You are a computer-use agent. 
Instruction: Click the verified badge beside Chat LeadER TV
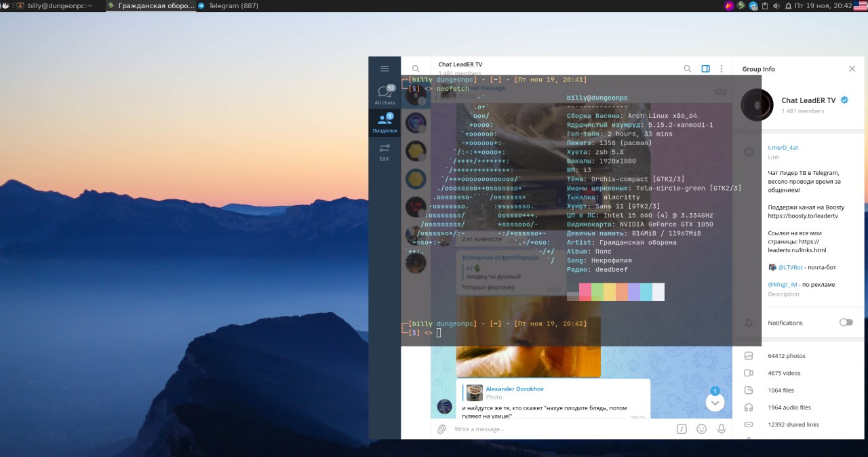pos(844,100)
